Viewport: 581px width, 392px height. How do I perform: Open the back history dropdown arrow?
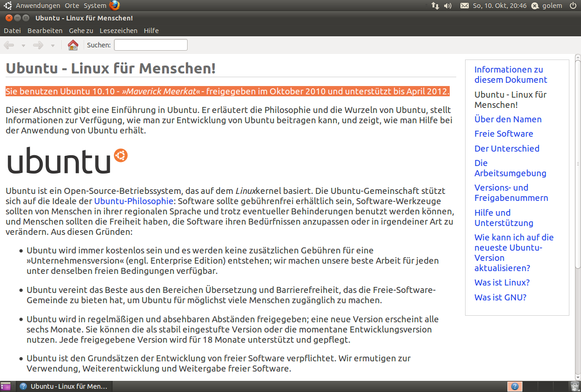pos(23,46)
